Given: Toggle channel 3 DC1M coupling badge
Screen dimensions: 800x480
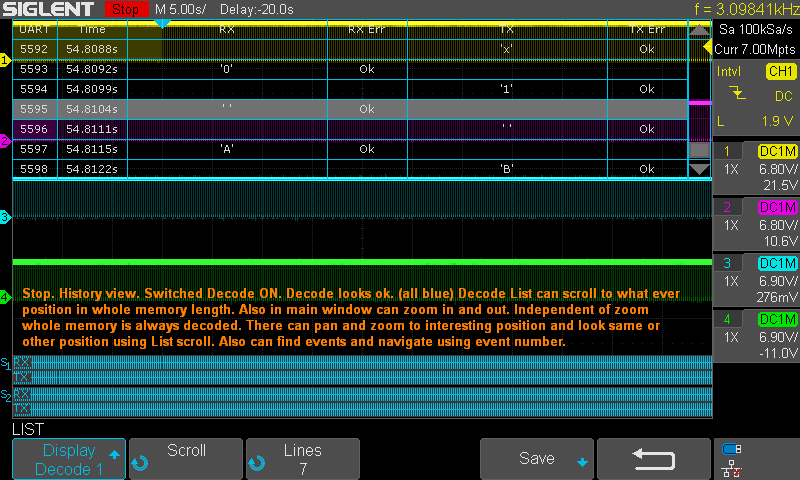Looking at the screenshot, I should coord(778,263).
